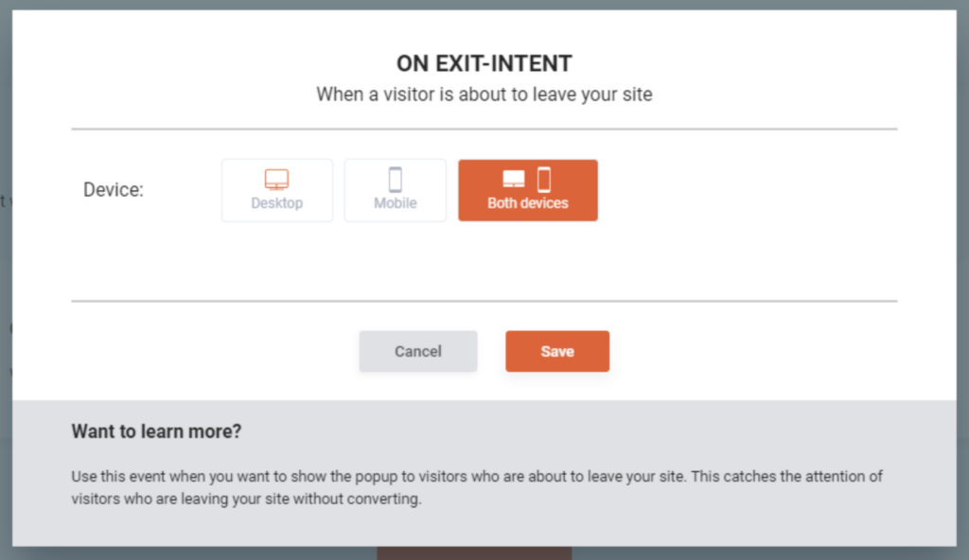Select the Both devices option label
Screen dimensions: 969x560
pos(527,203)
